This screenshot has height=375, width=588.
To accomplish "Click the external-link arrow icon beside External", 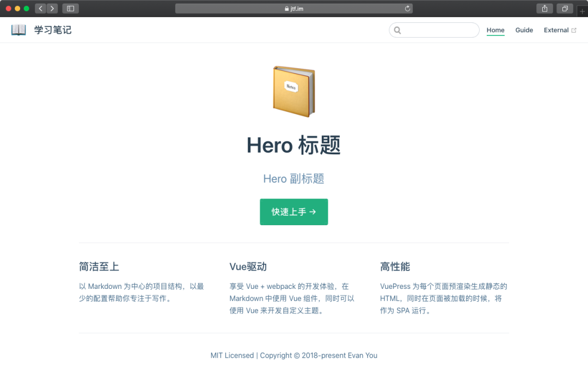I will click(574, 31).
